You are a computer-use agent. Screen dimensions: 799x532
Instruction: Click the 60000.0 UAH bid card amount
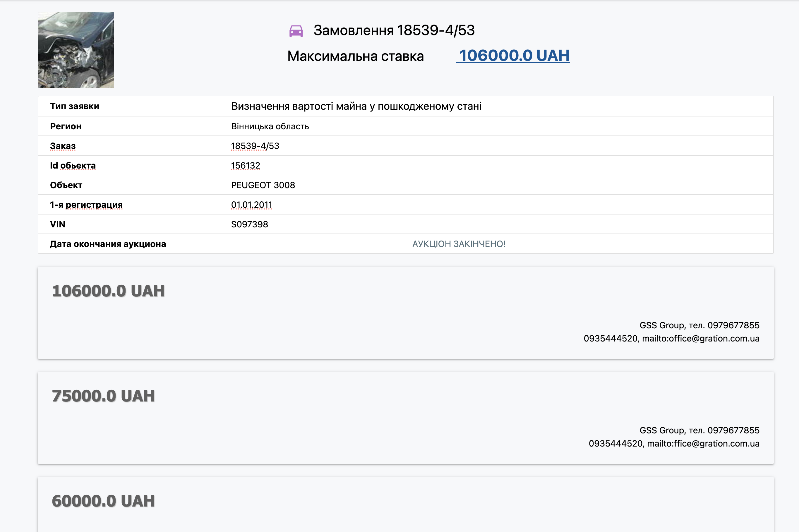coord(103,501)
